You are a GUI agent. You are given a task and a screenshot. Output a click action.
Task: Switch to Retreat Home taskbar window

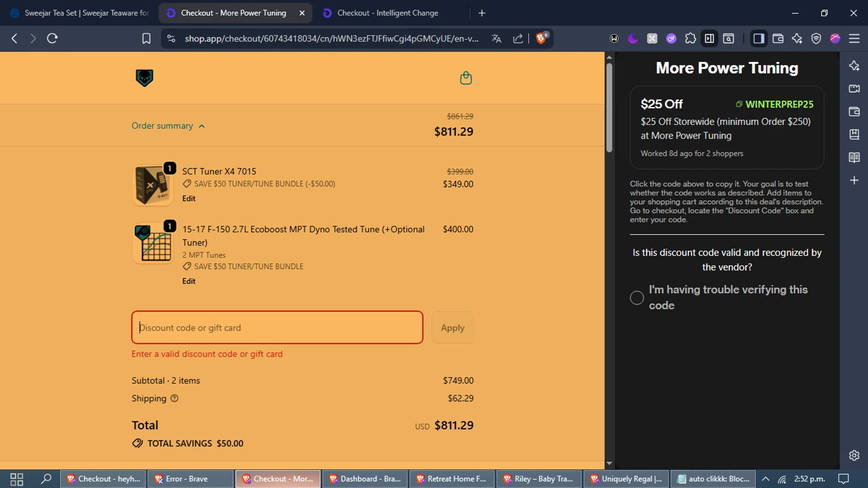(453, 479)
